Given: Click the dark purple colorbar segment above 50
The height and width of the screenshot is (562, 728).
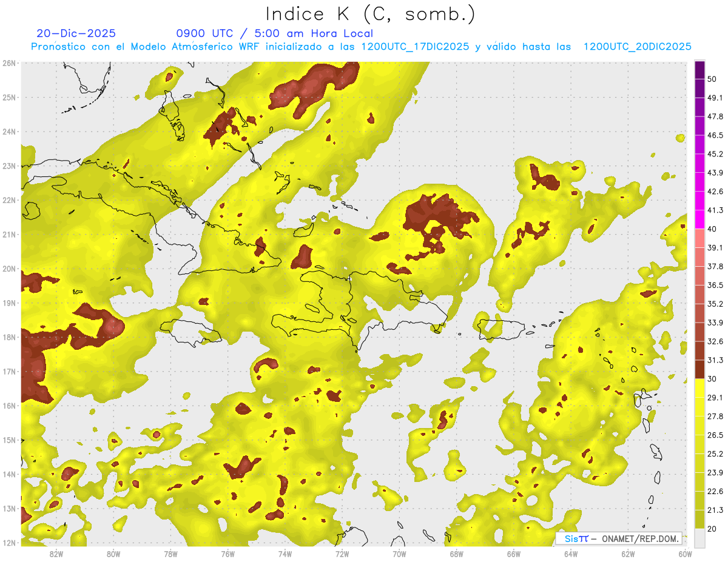Looking at the screenshot, I should (x=699, y=70).
